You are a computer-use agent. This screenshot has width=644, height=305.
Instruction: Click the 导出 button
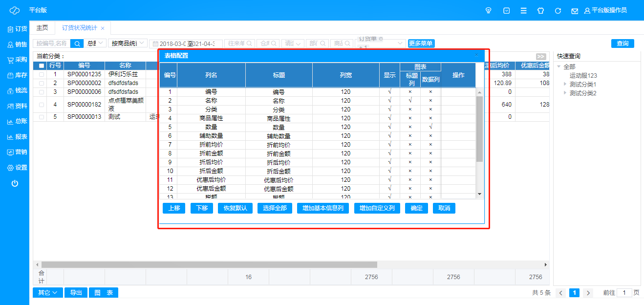point(76,293)
